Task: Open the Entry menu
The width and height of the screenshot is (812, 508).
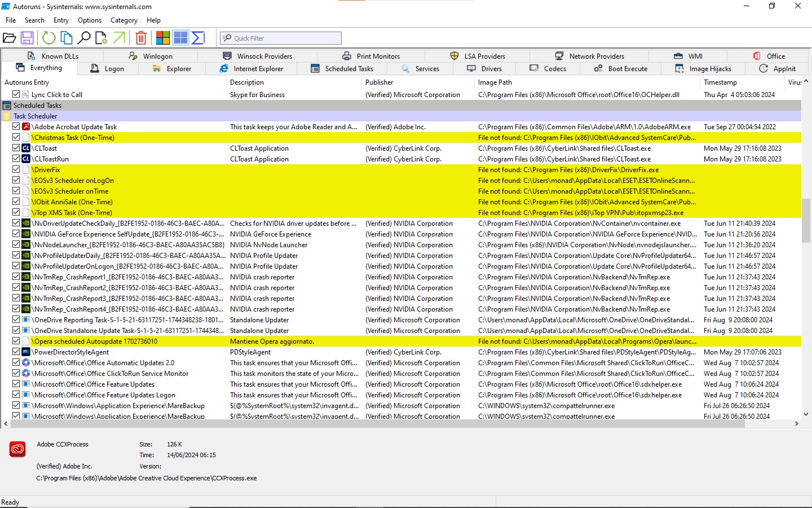Action: point(61,20)
